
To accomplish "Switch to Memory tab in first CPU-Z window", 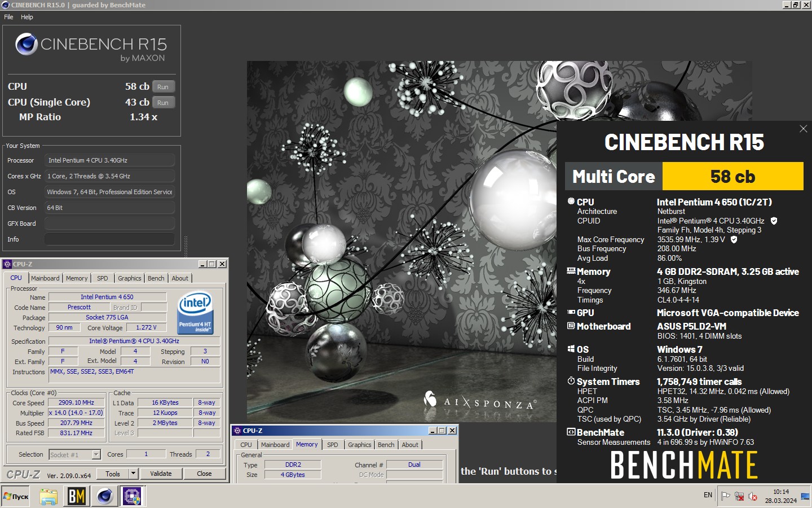I will [x=77, y=278].
